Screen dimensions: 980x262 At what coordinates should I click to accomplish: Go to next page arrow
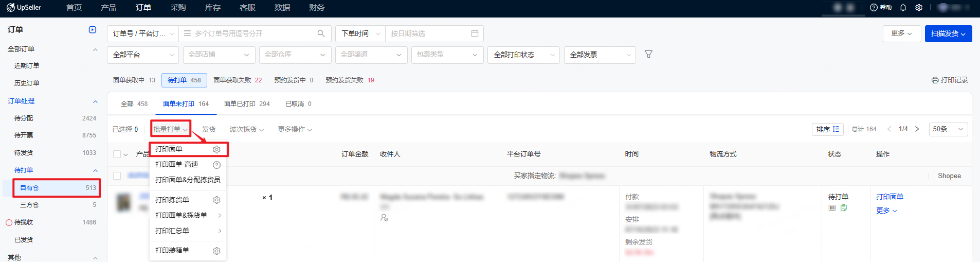pyautogui.click(x=917, y=129)
